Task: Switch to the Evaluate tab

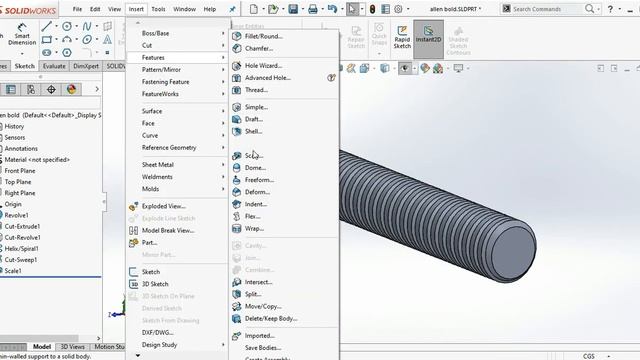Action: pyautogui.click(x=54, y=66)
